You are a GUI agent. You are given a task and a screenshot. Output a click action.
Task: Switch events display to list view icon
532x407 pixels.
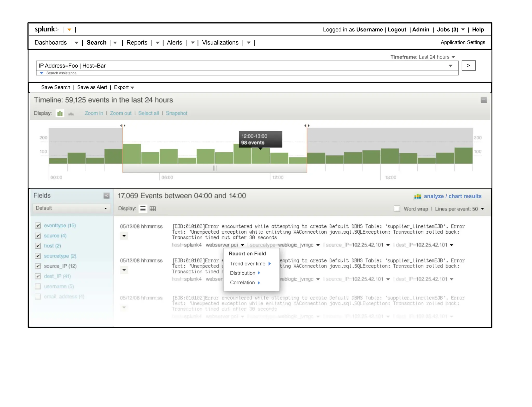pos(143,209)
